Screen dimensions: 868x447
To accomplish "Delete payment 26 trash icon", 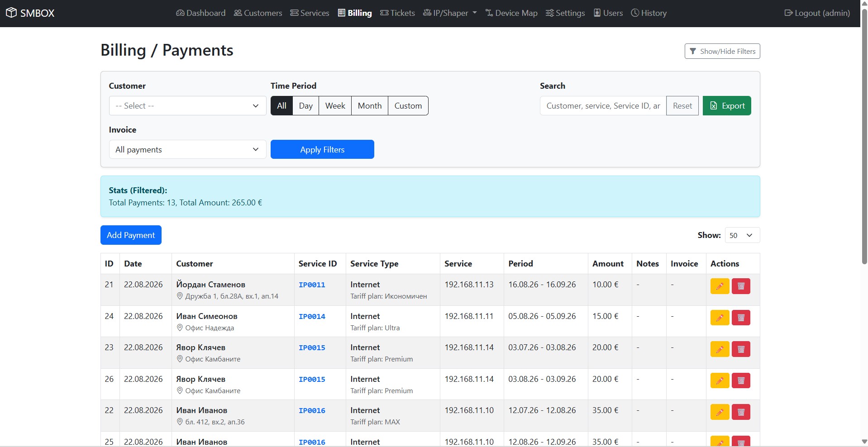I will 741,380.
